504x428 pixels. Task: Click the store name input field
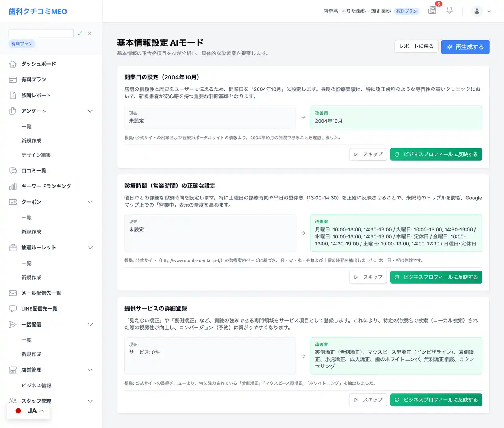click(x=41, y=33)
